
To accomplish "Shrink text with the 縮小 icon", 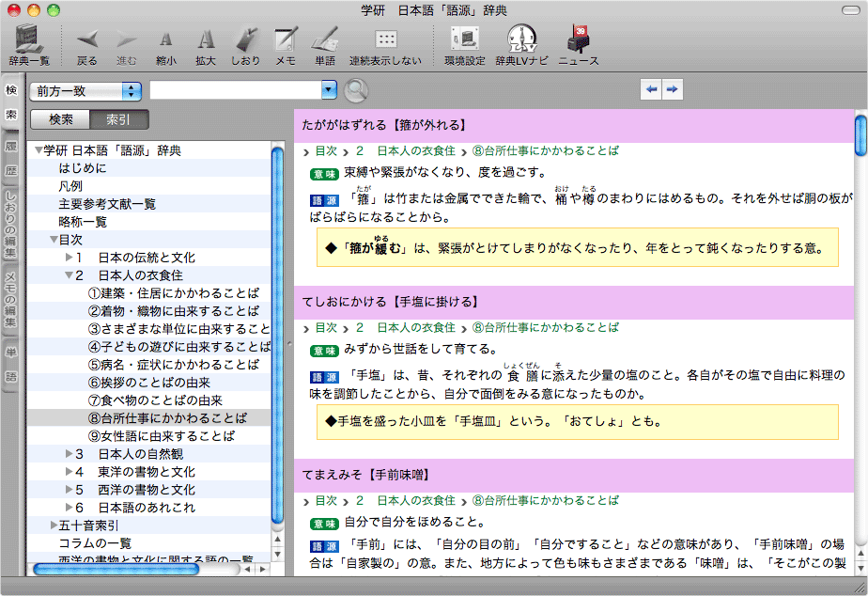I will pyautogui.click(x=165, y=46).
